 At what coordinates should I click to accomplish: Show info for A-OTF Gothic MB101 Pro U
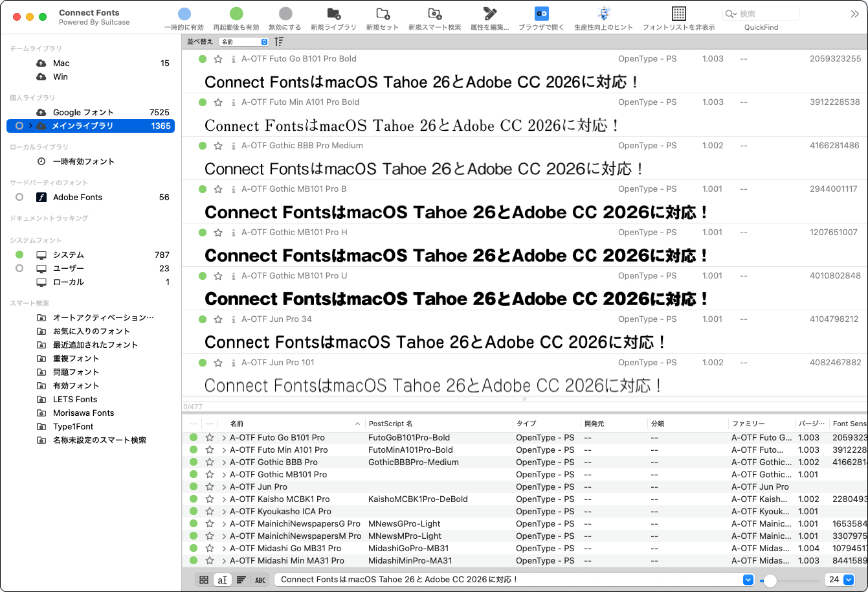pyautogui.click(x=233, y=276)
